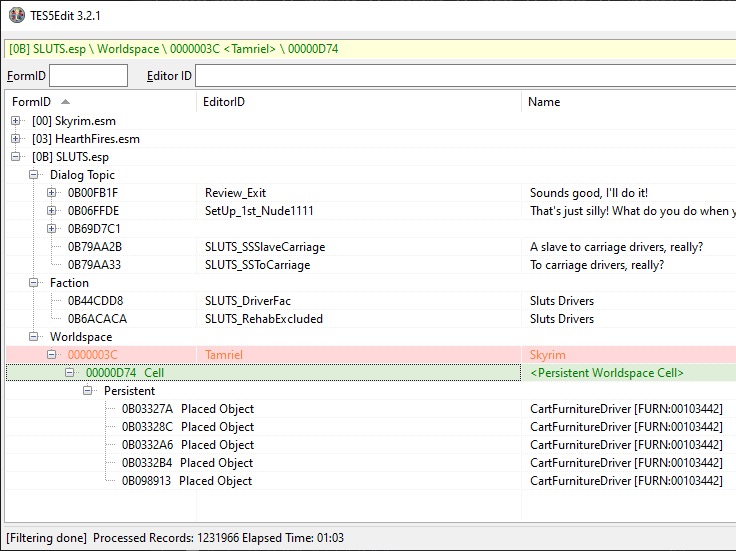The image size is (736, 551).
Task: Expand the [03] HearthFires.esm node
Action: coord(15,138)
